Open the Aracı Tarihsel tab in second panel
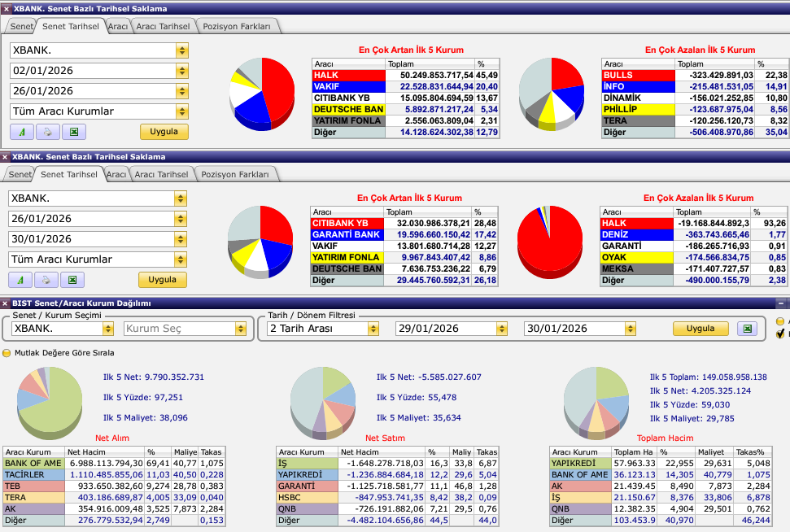790x532 pixels. point(161,174)
